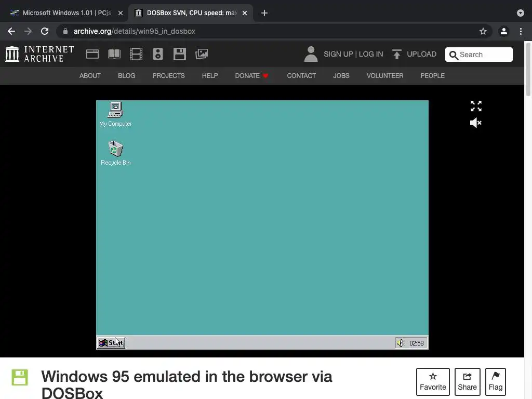Close the Microsoft Windows 1.01 tab

click(121, 13)
